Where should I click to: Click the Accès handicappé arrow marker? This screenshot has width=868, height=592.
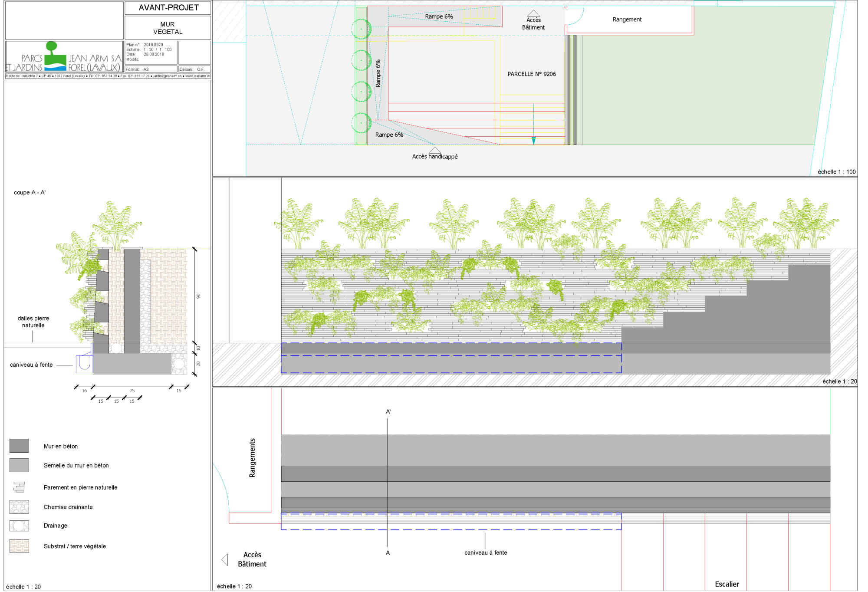tap(435, 150)
